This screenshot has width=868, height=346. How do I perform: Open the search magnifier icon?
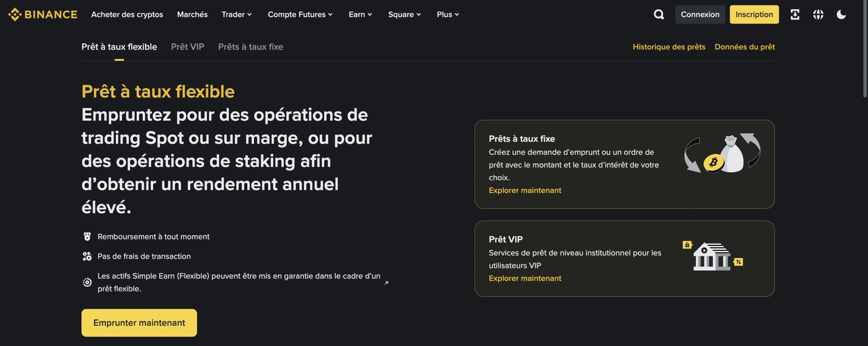tap(658, 15)
